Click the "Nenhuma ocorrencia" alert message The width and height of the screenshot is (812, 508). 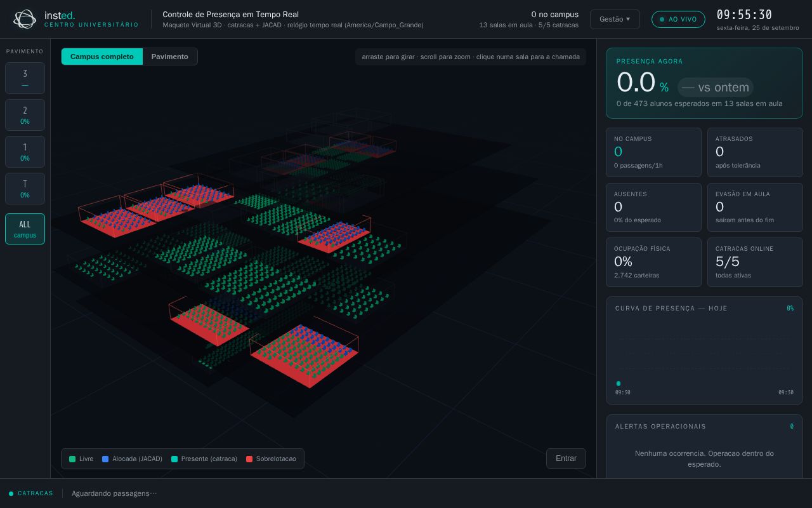click(704, 458)
